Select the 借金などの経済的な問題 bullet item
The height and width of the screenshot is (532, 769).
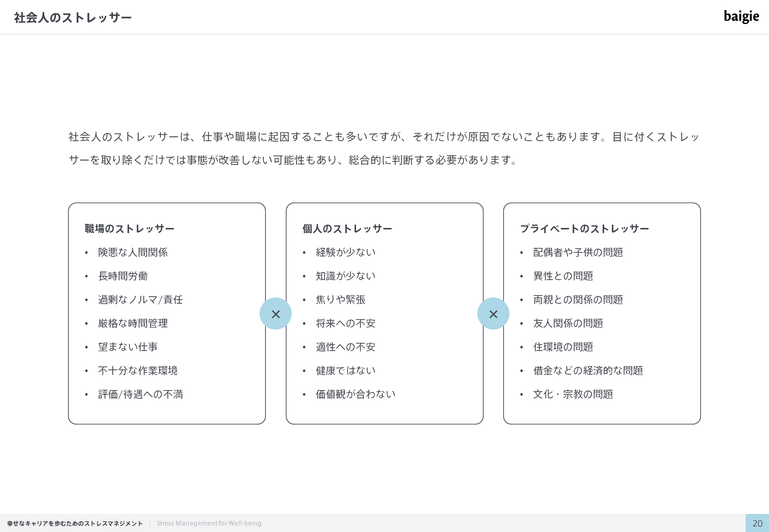(x=588, y=371)
